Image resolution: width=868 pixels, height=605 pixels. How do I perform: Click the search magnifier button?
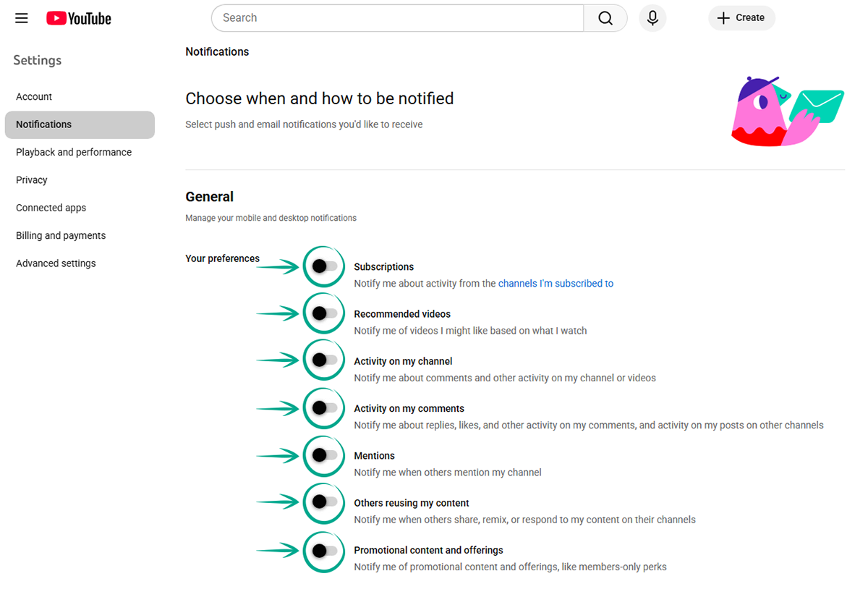point(605,18)
